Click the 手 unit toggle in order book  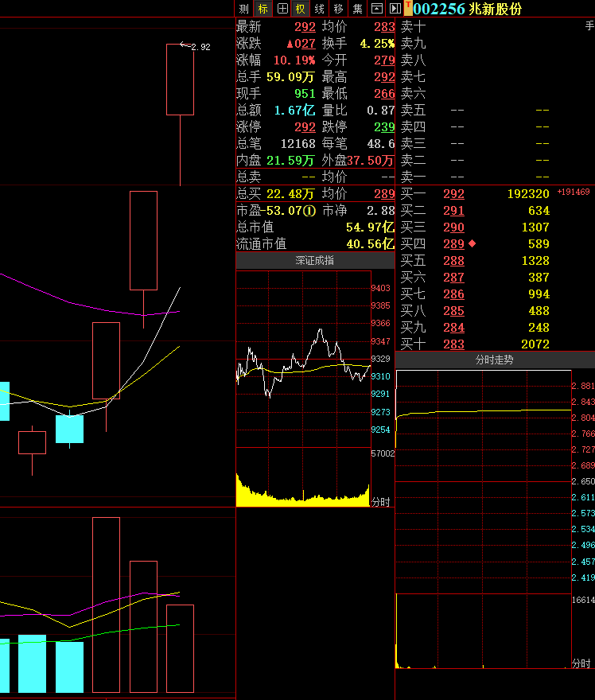(x=589, y=26)
